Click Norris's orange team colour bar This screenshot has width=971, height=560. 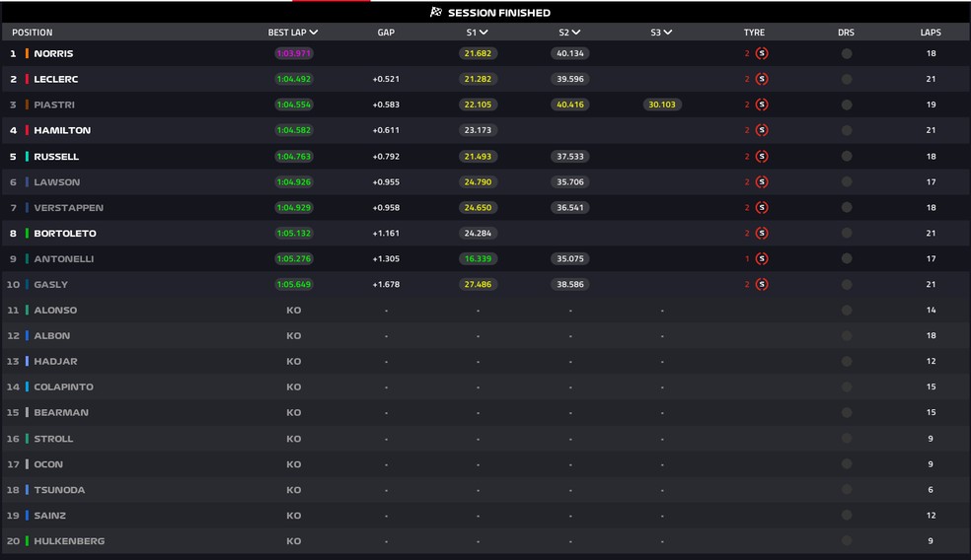(x=27, y=54)
